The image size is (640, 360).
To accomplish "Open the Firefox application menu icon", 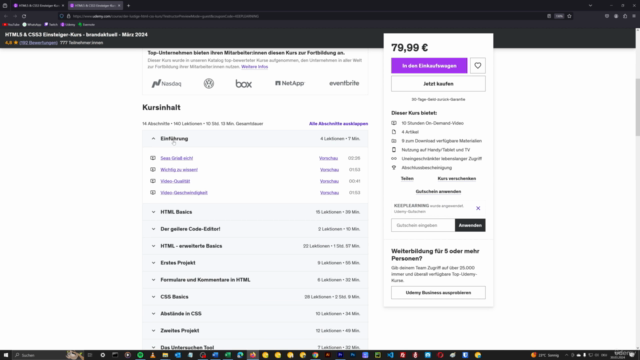I will coord(634,16).
